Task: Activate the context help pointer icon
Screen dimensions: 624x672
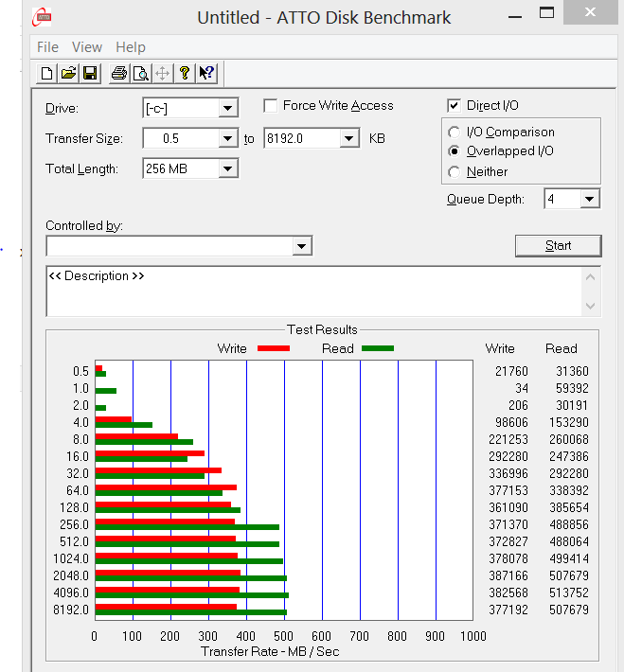Action: pyautogui.click(x=207, y=73)
